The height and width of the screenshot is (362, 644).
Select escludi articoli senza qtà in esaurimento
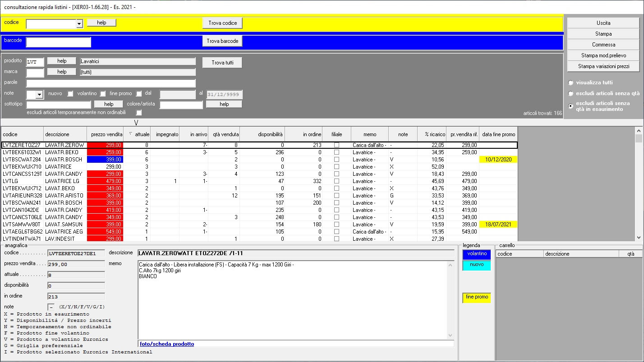[x=571, y=106]
